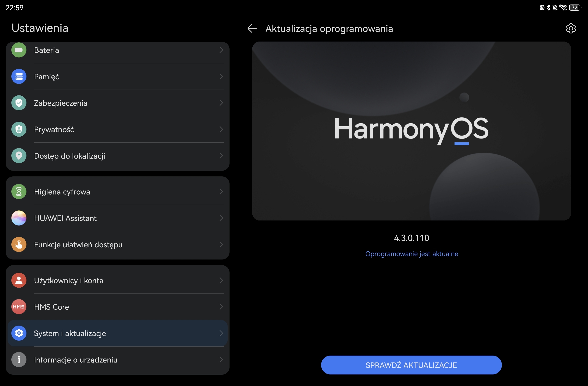Click SPRAWDŹ AKTUALIZACJE button
The height and width of the screenshot is (386, 588).
tap(411, 365)
